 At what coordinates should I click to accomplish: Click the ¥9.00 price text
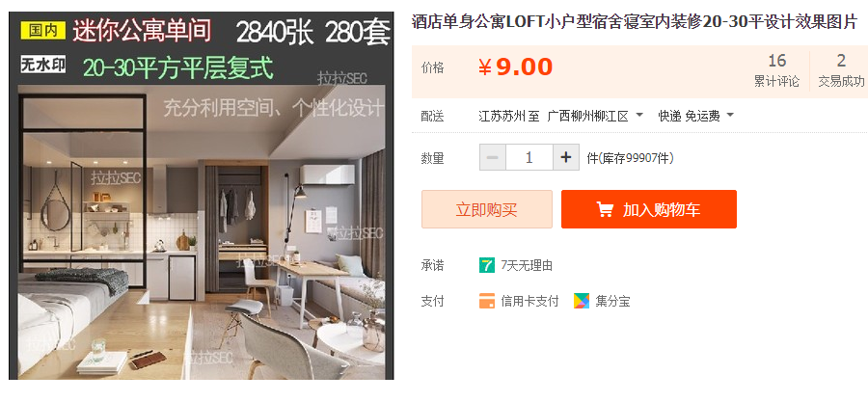(515, 67)
